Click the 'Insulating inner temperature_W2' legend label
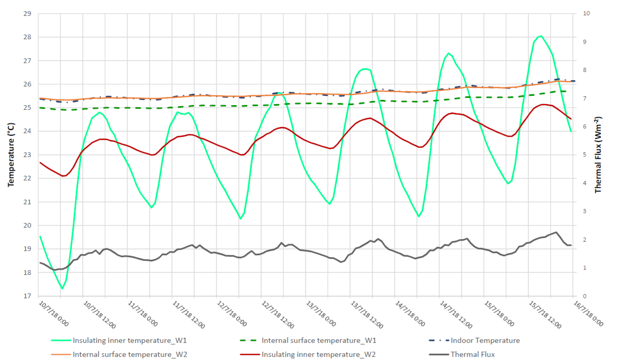 click(319, 355)
